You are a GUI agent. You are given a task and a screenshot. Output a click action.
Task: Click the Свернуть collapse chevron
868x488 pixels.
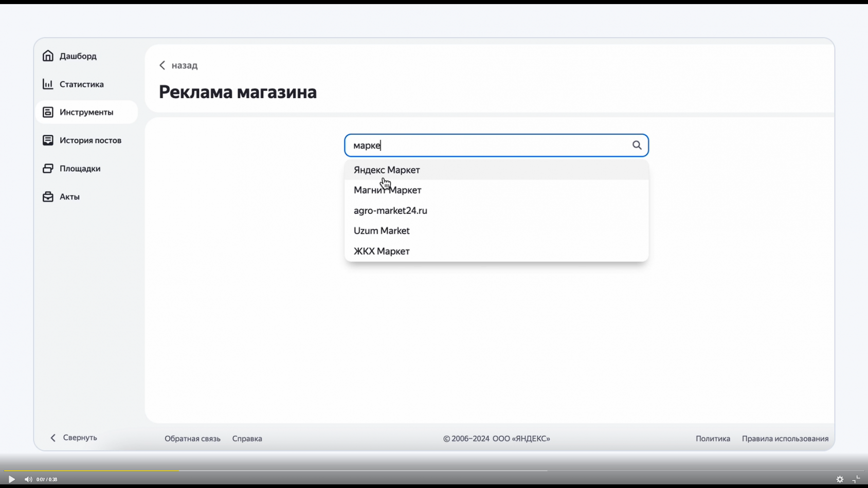click(52, 438)
